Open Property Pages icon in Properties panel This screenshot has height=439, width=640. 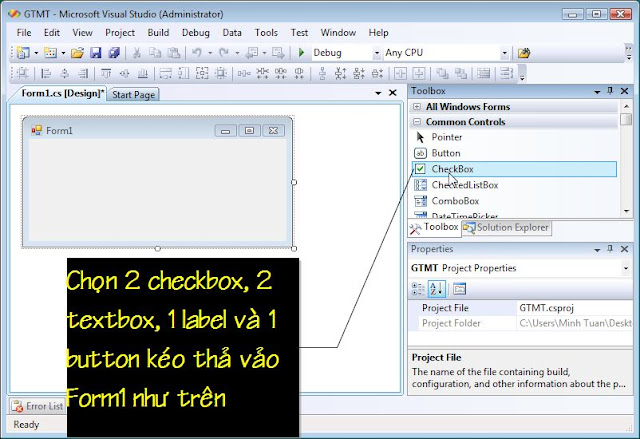tap(459, 289)
